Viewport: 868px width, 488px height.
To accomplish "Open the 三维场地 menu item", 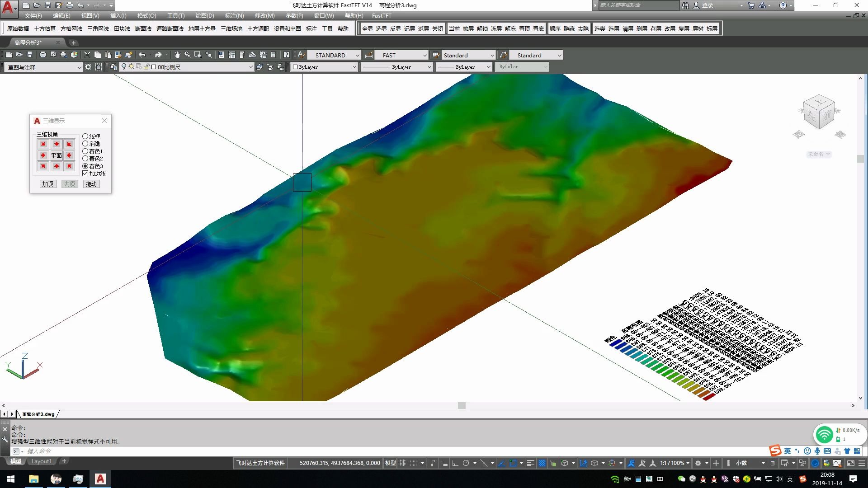I will pyautogui.click(x=231, y=28).
